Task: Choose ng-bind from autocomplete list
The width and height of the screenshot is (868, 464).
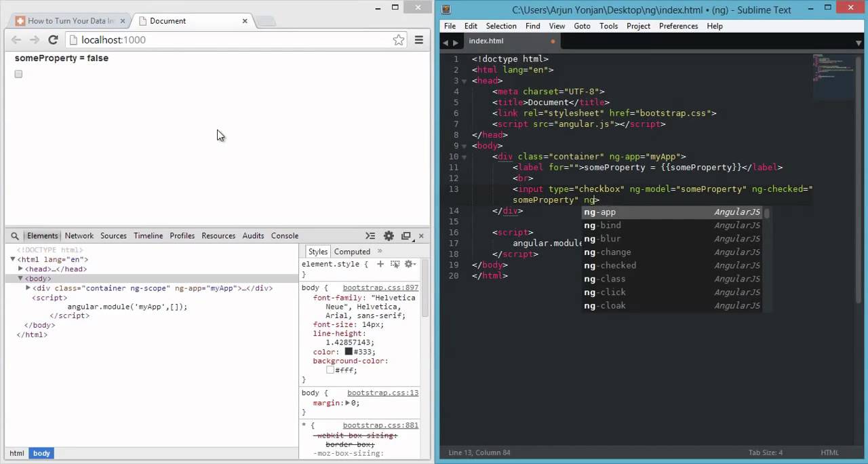Action: (673, 225)
